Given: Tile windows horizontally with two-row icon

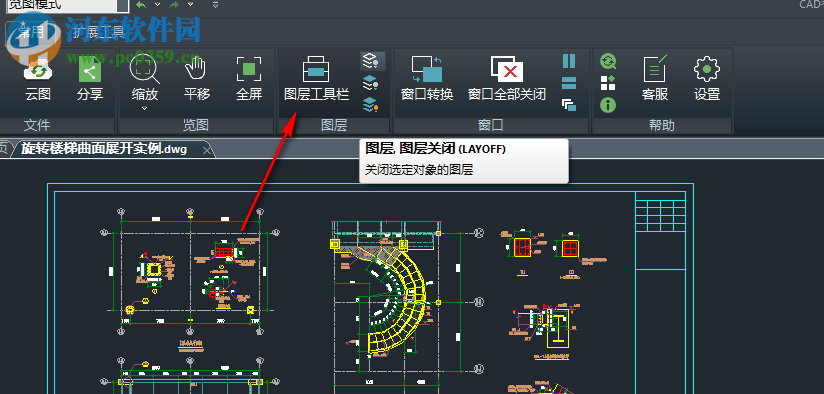Looking at the screenshot, I should coord(569,83).
